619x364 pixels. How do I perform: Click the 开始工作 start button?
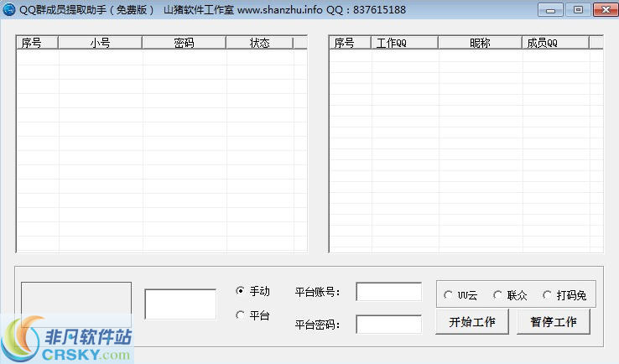472,322
